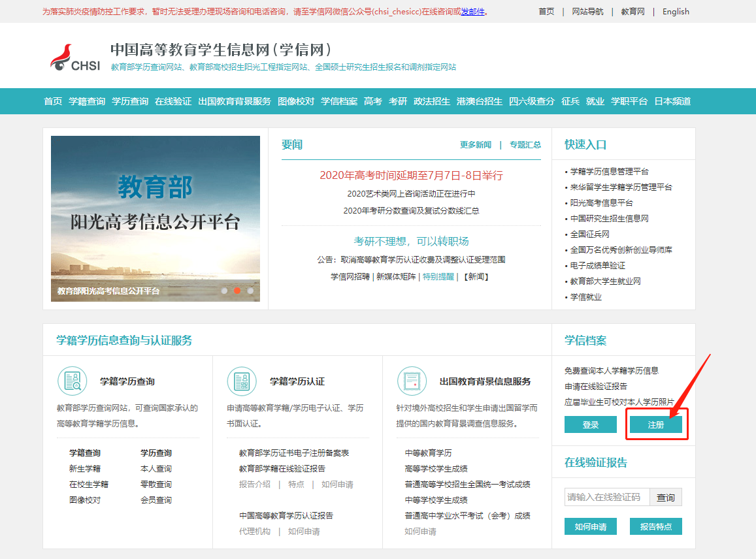This screenshot has height=559, width=756.
Task: Click the CHSI logo icon
Action: pyautogui.click(x=74, y=58)
